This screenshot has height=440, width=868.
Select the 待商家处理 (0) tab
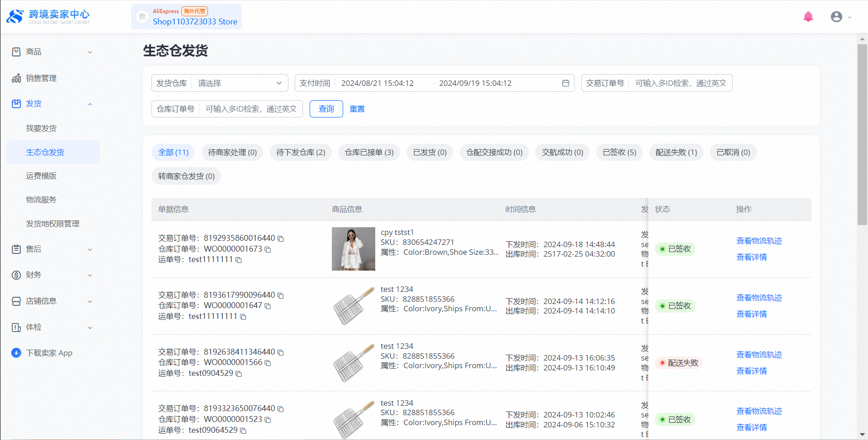(232, 152)
